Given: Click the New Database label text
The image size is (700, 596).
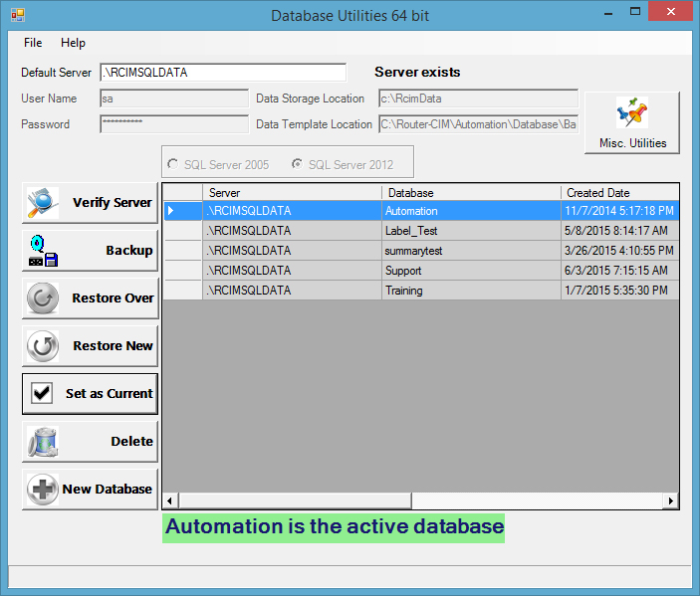Looking at the screenshot, I should point(108,489).
